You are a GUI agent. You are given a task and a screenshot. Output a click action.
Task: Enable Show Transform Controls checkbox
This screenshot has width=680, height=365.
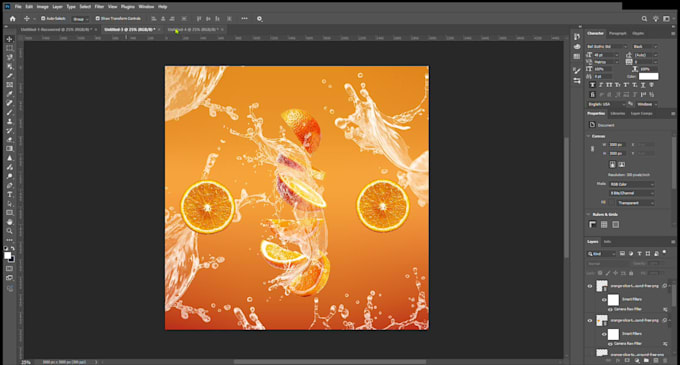[x=98, y=19]
